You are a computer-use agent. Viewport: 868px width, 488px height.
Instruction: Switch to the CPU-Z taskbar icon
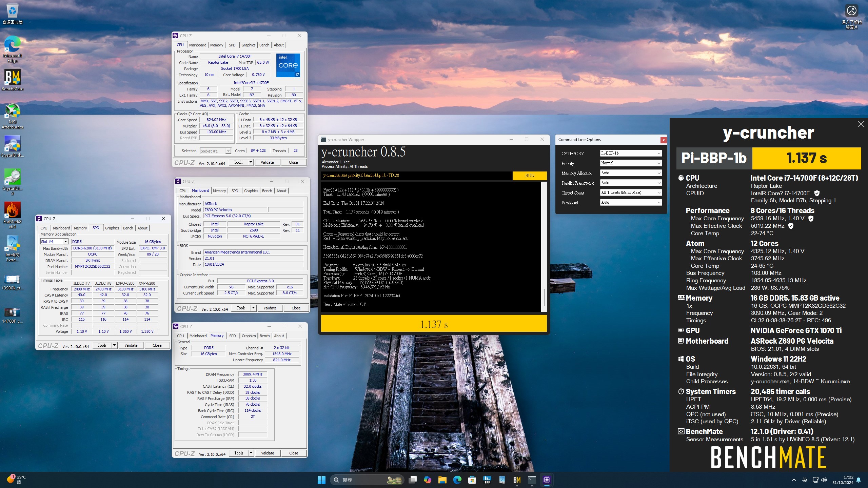point(547,480)
